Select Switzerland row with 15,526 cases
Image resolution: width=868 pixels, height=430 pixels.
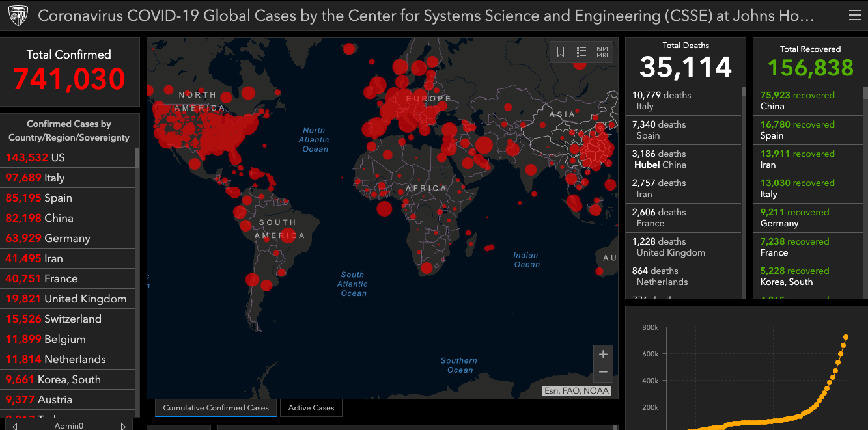[x=68, y=319]
